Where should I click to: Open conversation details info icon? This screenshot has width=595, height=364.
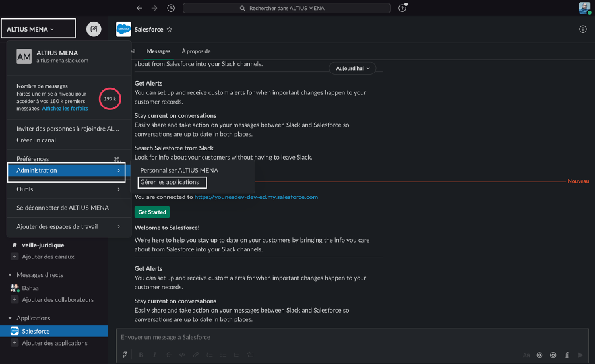click(x=583, y=29)
